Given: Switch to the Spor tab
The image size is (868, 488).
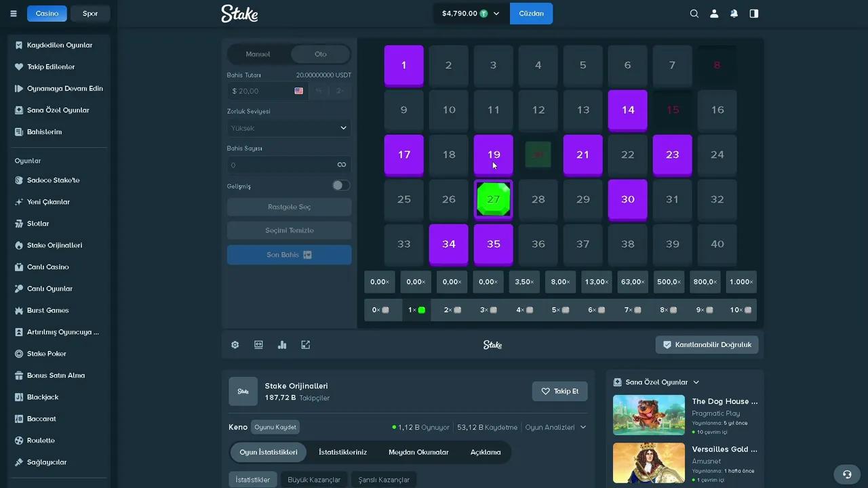Looking at the screenshot, I should click(x=90, y=14).
